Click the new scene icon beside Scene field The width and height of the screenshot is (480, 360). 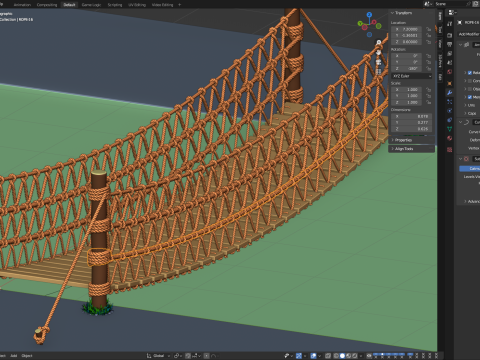click(477, 4)
